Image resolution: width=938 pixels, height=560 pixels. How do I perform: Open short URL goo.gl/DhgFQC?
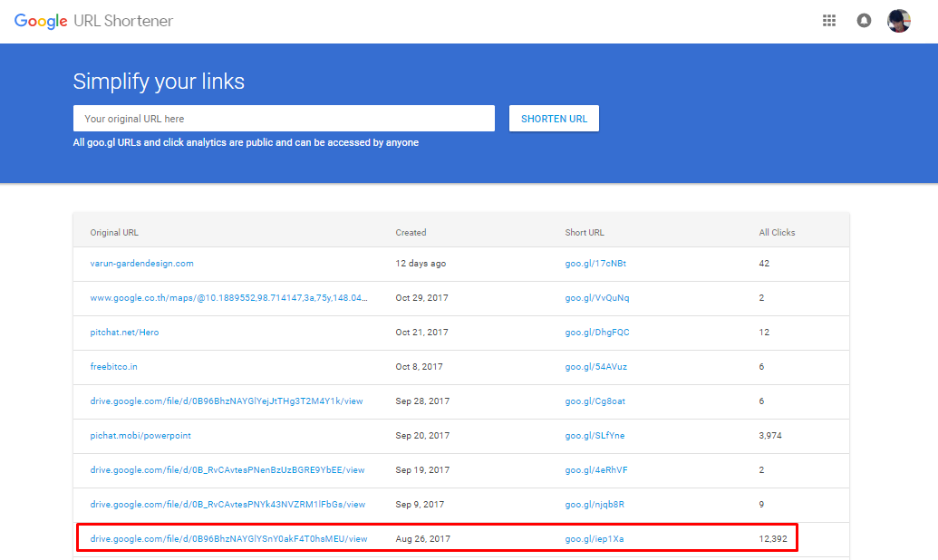pyautogui.click(x=597, y=332)
